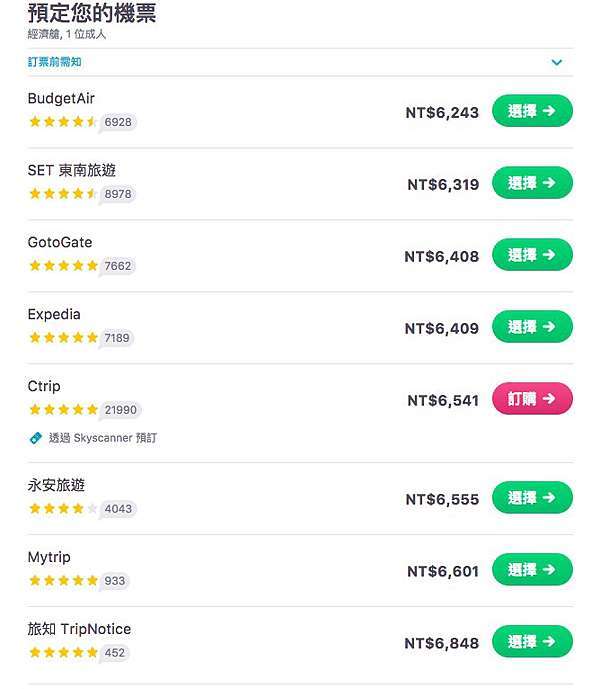Viewport: 600px width, 689px height.
Task: Select Expedia fare at NT$6,409
Action: pos(532,327)
